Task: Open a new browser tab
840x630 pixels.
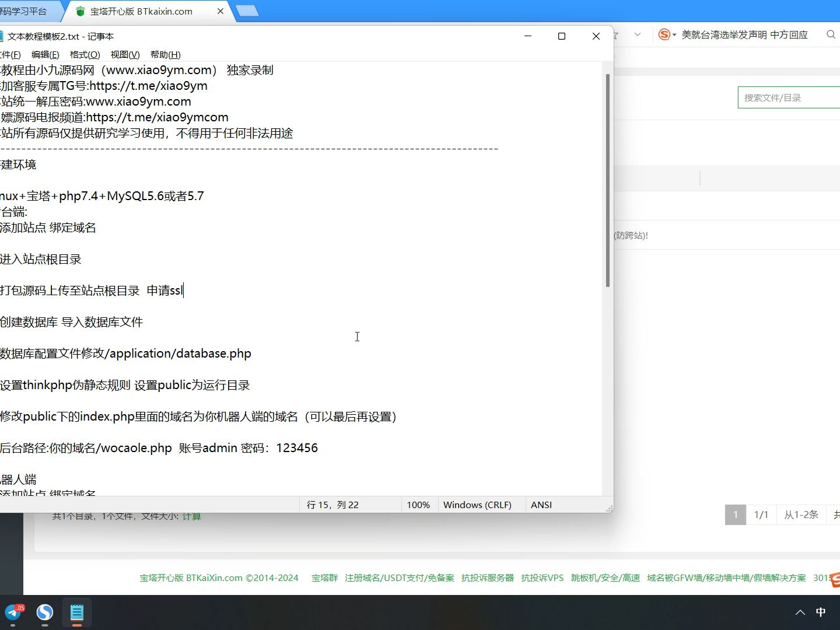Action: pyautogui.click(x=247, y=11)
